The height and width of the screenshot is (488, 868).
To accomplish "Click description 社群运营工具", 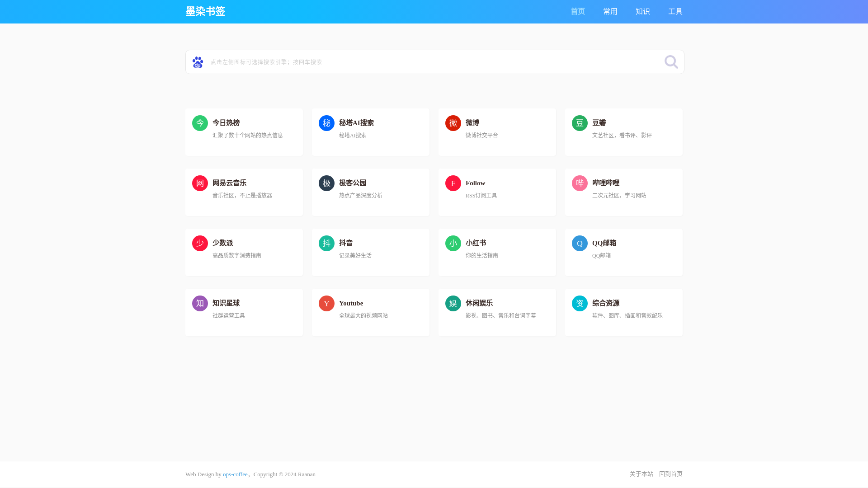I will pos(229,315).
